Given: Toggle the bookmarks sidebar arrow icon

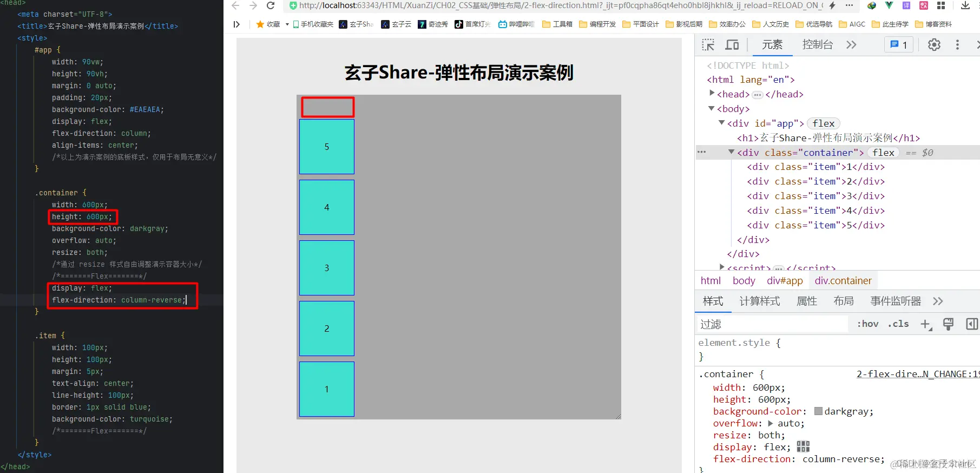Looking at the screenshot, I should pyautogui.click(x=236, y=24).
